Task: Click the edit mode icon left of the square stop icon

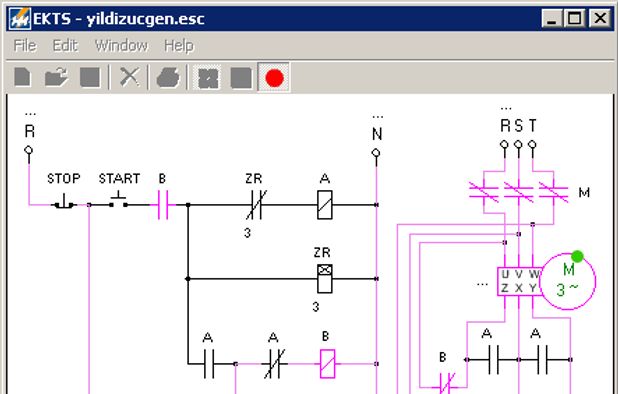Action: pyautogui.click(x=208, y=78)
